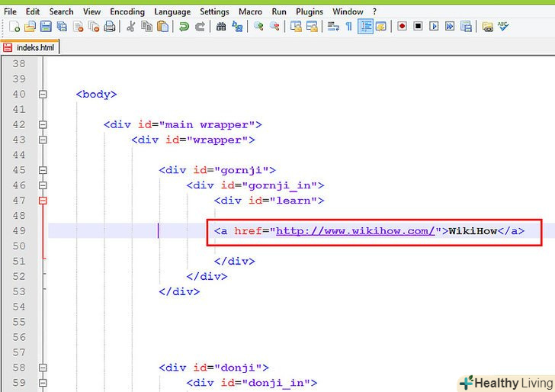Collapse the body tag fold on line 40
The width and height of the screenshot is (555, 392).
[x=43, y=95]
